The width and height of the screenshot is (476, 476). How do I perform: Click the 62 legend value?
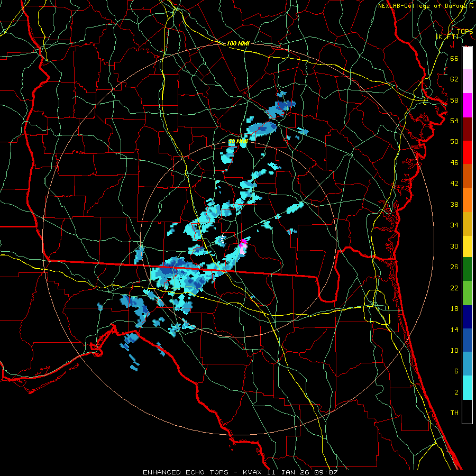click(x=454, y=79)
